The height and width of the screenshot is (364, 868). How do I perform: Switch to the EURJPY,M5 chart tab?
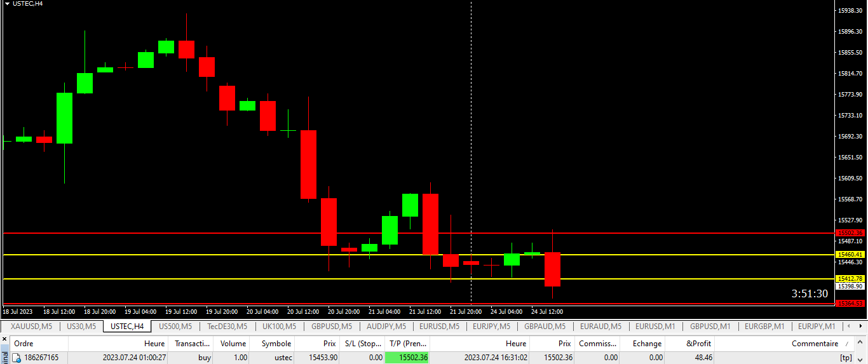click(x=492, y=327)
